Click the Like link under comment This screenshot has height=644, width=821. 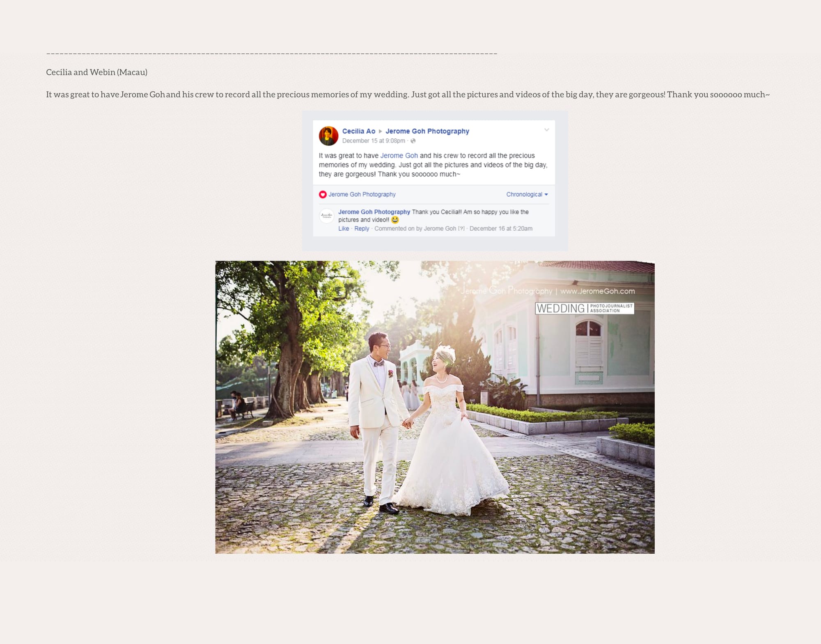(x=343, y=229)
